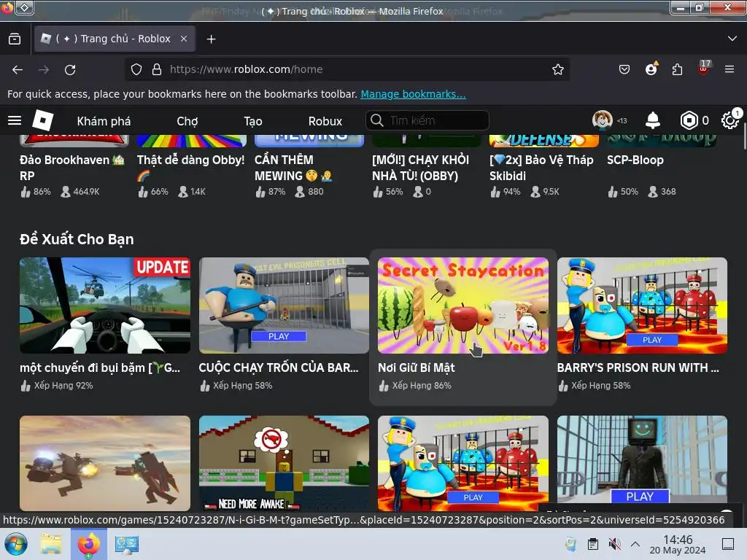Open the Firefox View icon
747x560 pixels.
click(x=15, y=39)
